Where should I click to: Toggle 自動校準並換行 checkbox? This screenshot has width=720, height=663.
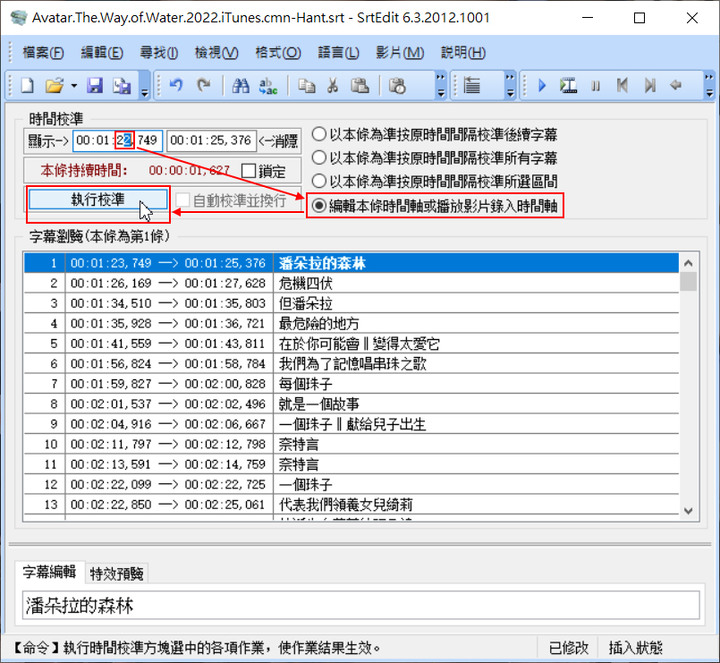click(x=231, y=200)
